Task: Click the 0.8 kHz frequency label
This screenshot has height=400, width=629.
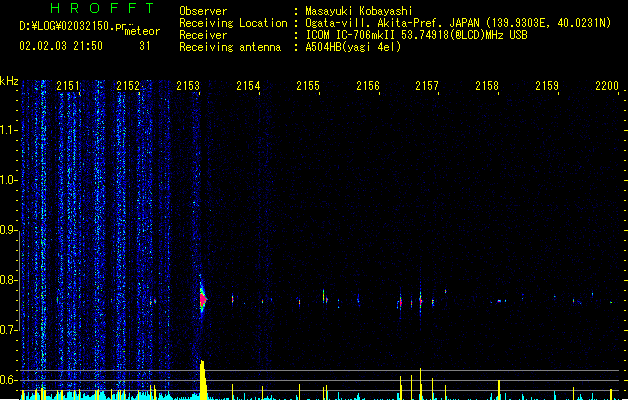Action: (x=8, y=280)
